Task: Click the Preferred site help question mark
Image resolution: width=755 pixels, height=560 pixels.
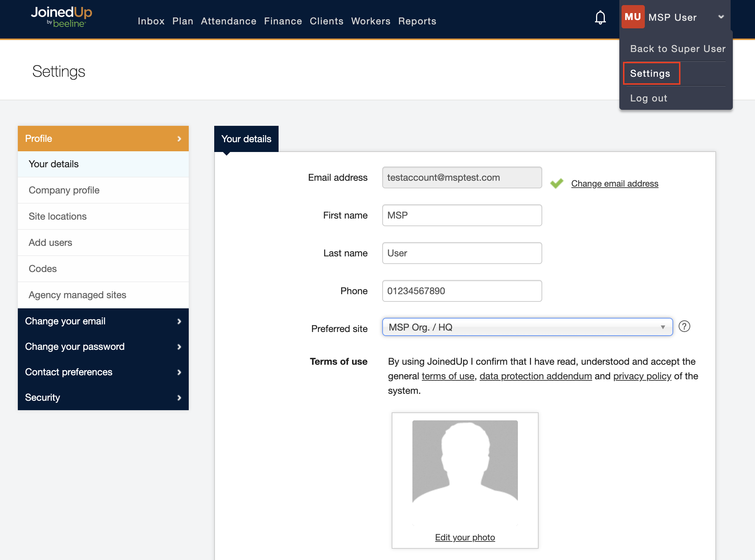Action: [x=684, y=327]
